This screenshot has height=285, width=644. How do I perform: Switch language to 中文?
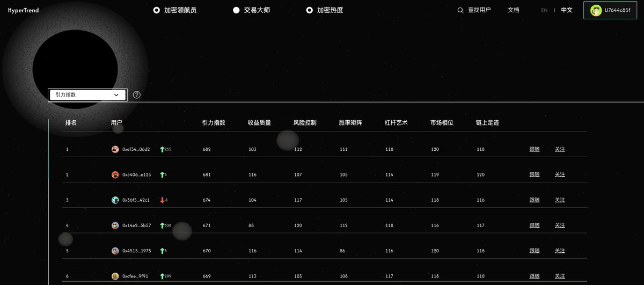(567, 10)
